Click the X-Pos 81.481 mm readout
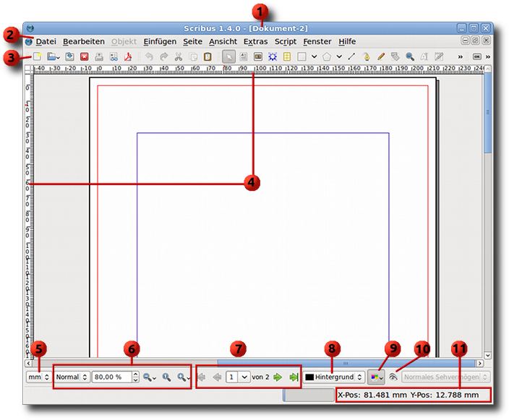This screenshot has height=420, width=509. click(372, 395)
